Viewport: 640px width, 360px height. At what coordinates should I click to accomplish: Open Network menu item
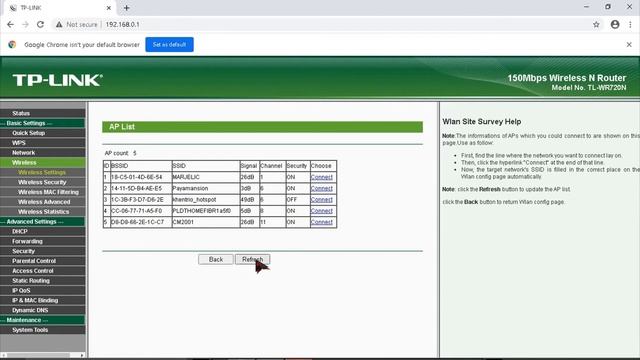(43, 152)
